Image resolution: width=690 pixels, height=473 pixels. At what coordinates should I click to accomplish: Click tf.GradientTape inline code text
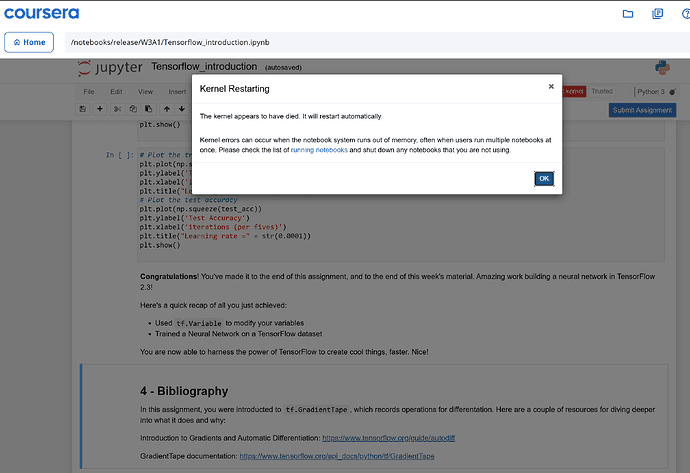click(316, 410)
